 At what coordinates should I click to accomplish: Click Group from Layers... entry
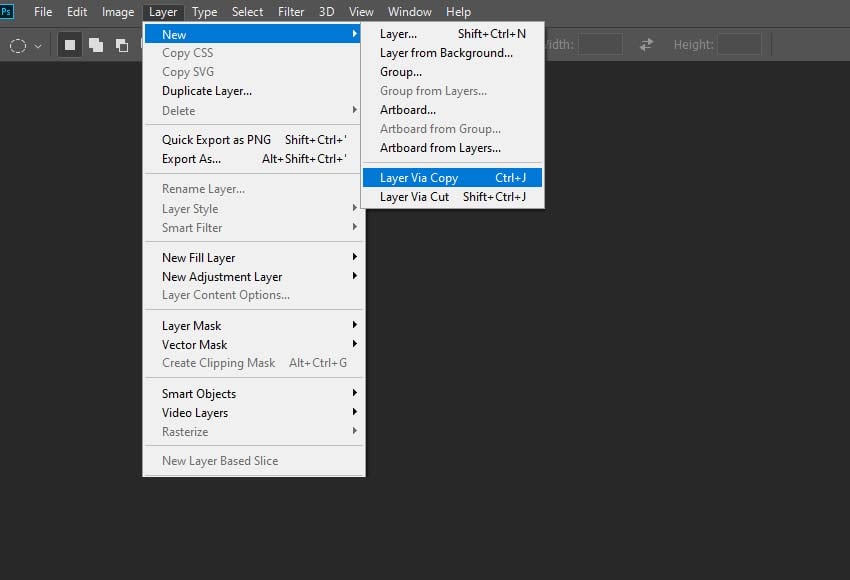[453, 91]
